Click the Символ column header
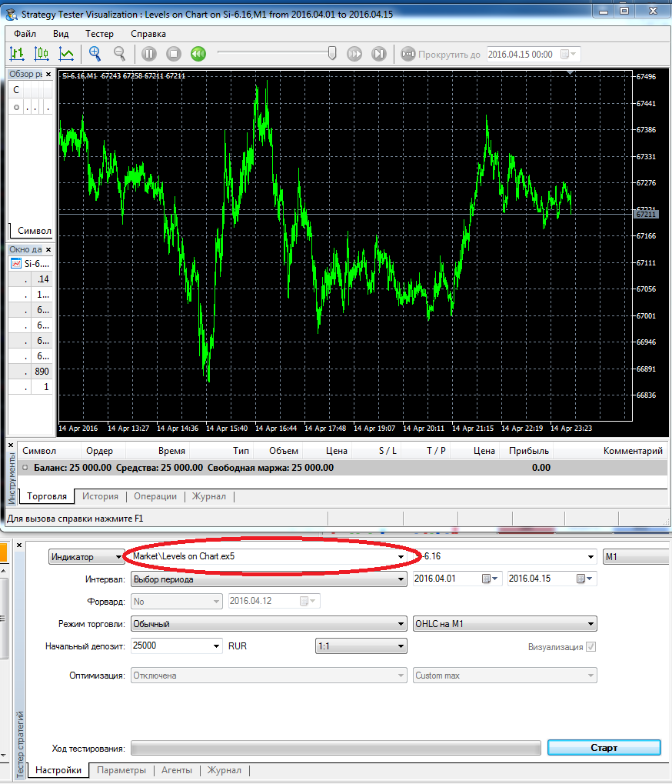The image size is (672, 784). coord(39,451)
